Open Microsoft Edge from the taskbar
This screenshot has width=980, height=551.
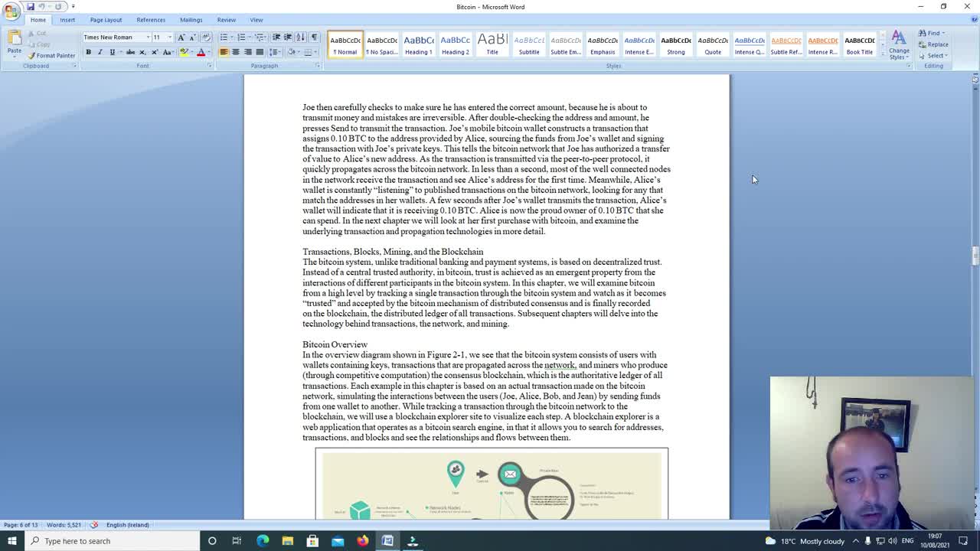(263, 541)
